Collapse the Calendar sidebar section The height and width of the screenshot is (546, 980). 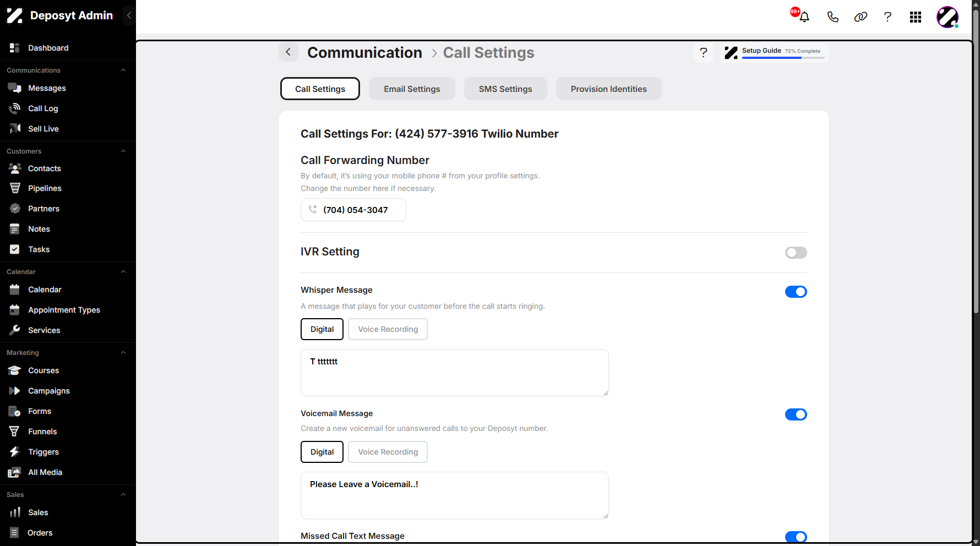pos(123,272)
